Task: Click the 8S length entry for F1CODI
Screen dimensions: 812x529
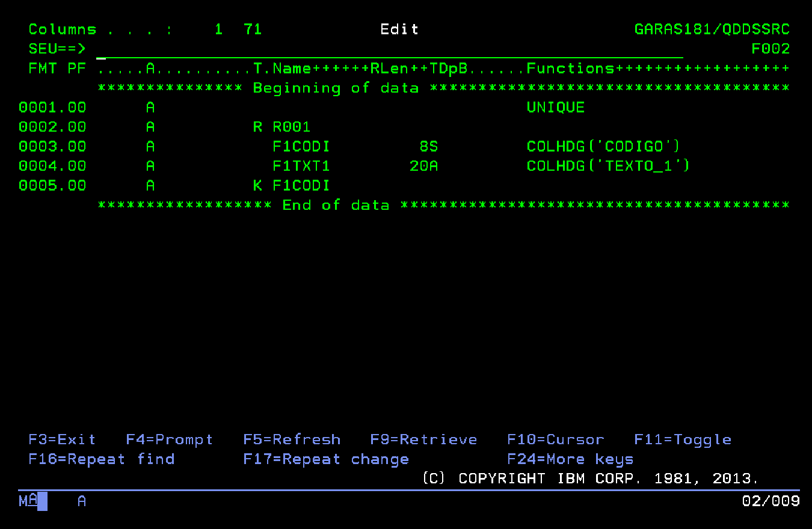Action: pos(428,147)
